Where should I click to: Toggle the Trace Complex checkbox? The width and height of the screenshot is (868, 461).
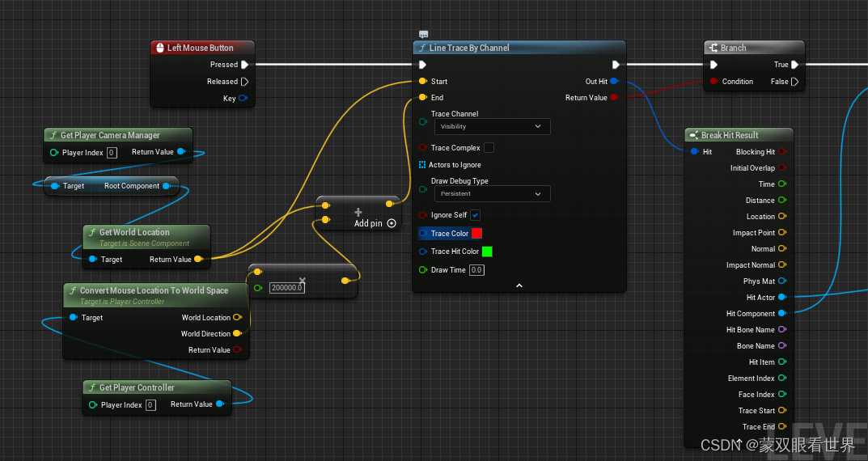click(489, 148)
